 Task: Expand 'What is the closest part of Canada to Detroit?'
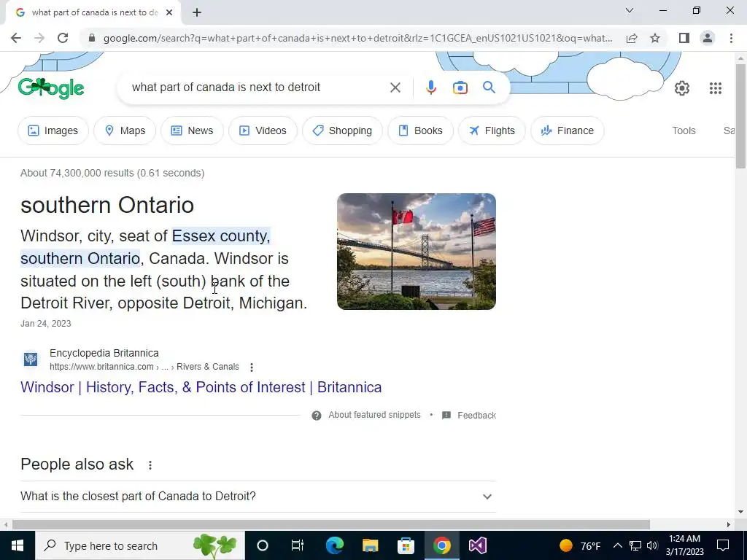pyautogui.click(x=258, y=496)
